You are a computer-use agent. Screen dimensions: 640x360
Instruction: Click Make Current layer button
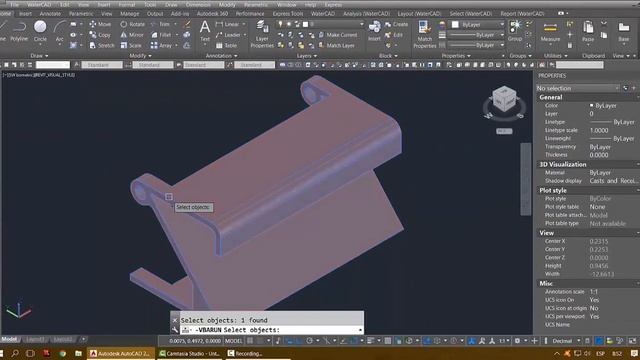tap(338, 35)
